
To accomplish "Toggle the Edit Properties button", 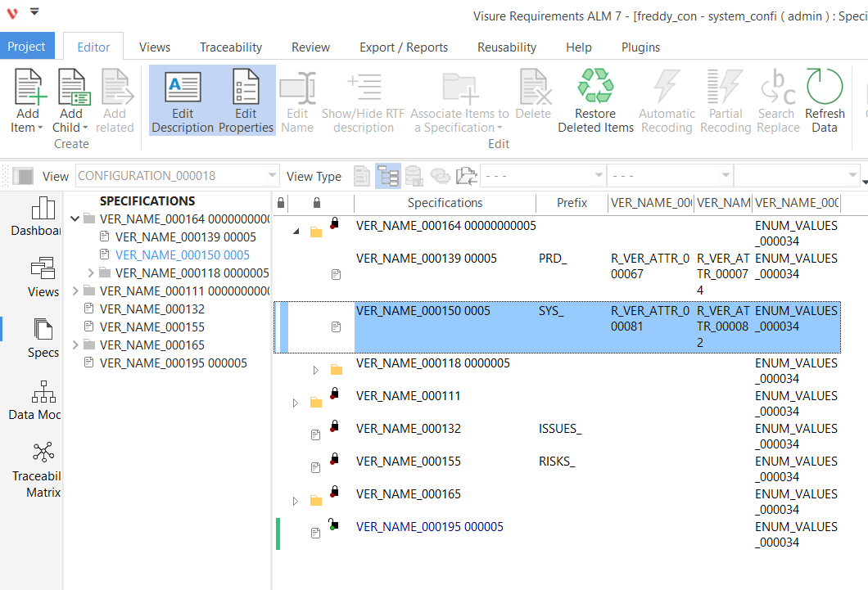I will point(246,101).
